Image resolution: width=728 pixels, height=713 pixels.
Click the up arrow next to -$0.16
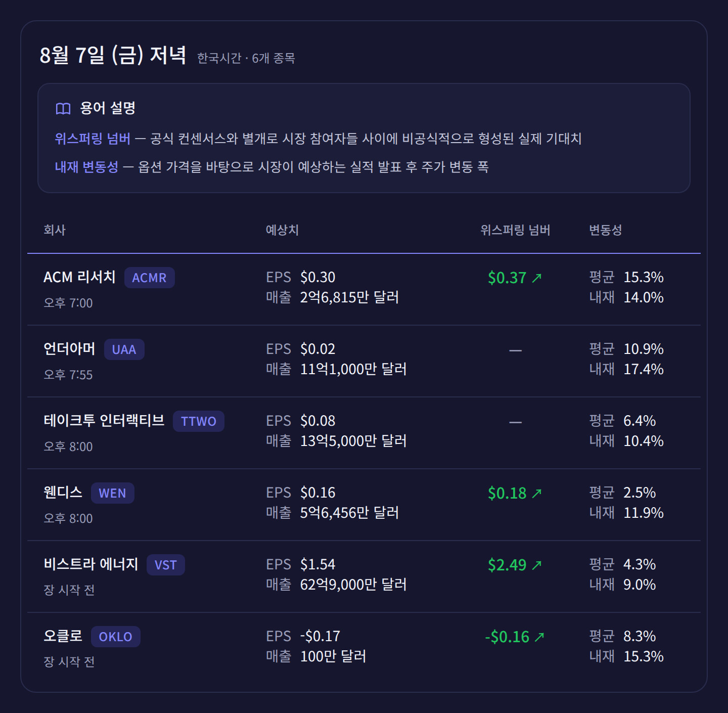[539, 637]
